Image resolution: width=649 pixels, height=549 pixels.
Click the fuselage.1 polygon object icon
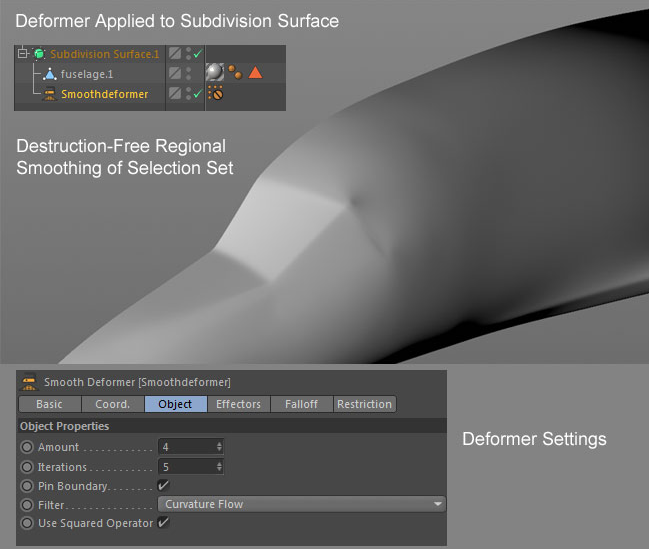[50, 74]
